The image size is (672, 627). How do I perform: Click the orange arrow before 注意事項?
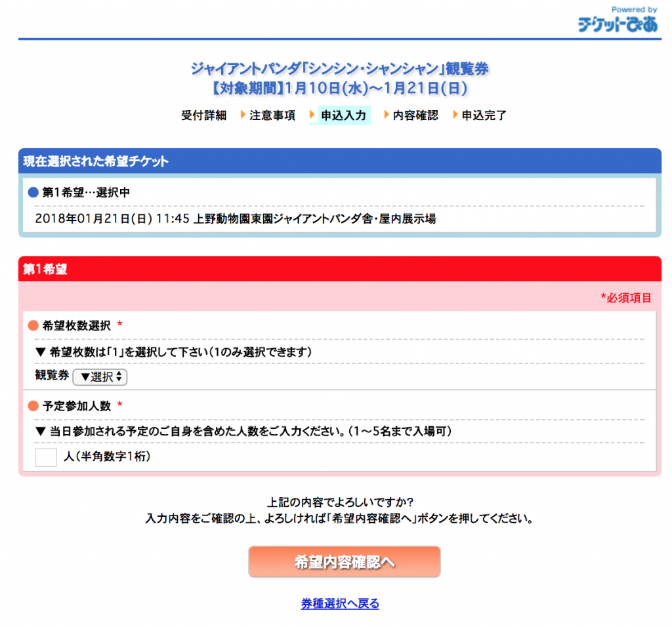click(243, 115)
